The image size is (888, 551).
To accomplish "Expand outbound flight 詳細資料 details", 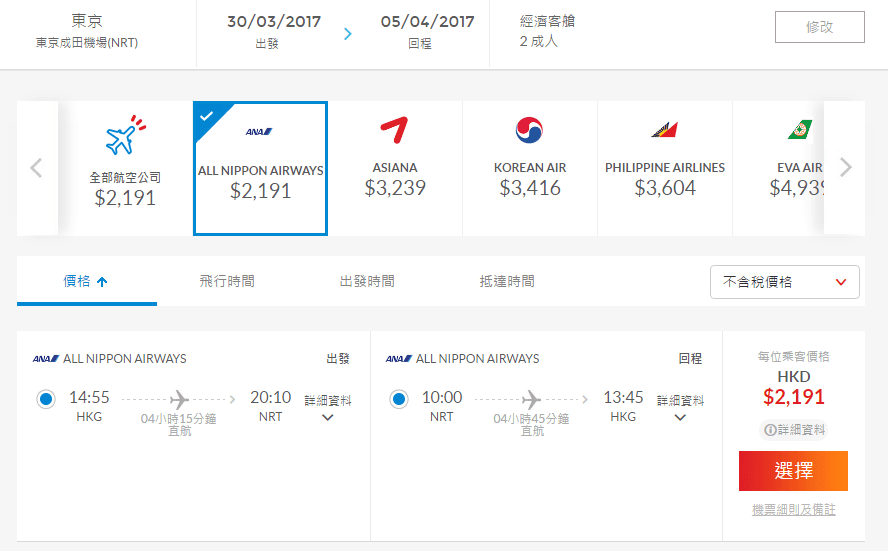I will pos(328,408).
